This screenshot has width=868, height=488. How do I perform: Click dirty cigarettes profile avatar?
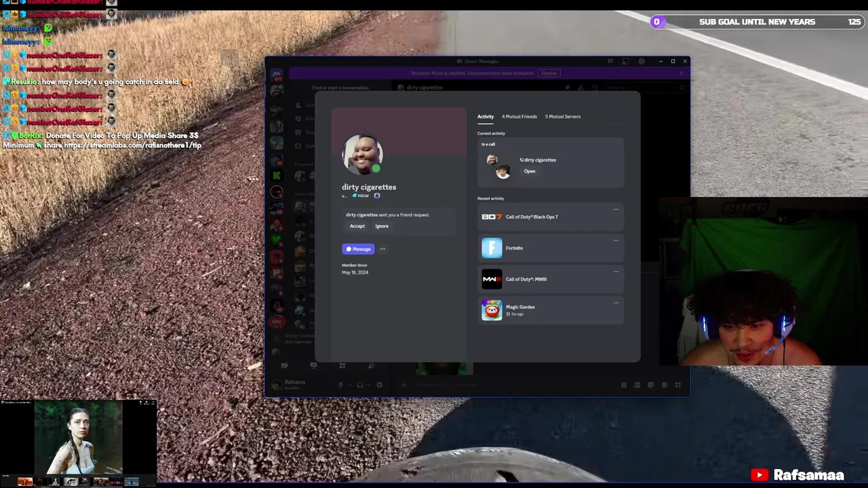tap(362, 155)
